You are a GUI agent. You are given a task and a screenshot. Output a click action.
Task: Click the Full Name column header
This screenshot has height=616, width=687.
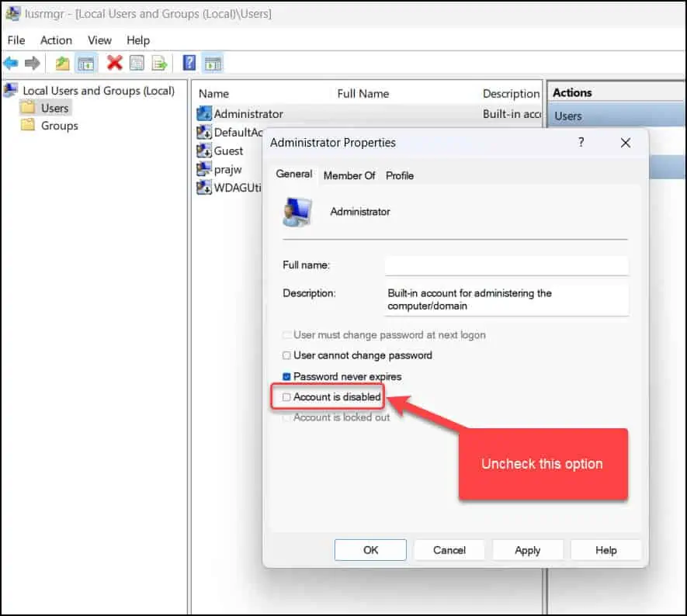click(363, 94)
